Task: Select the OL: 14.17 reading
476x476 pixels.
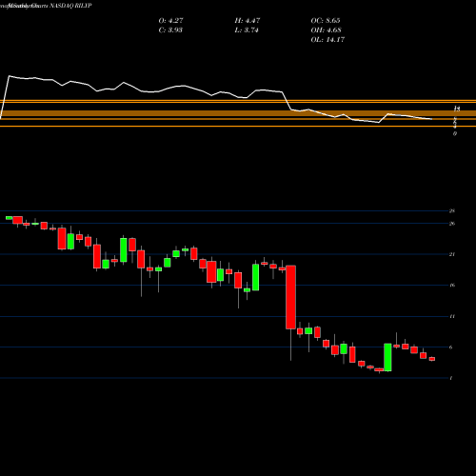Action: tap(327, 40)
